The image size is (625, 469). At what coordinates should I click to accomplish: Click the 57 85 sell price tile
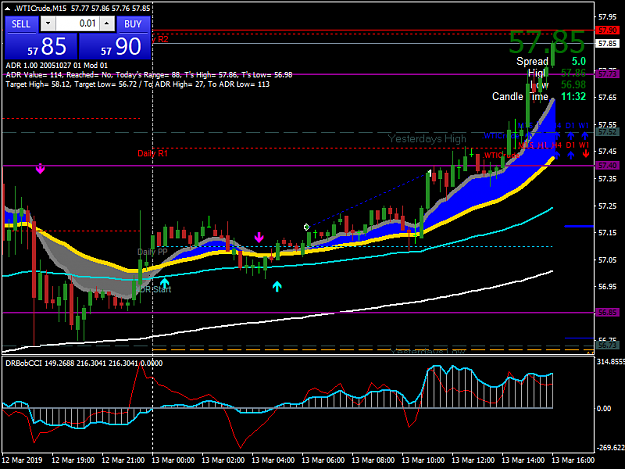(41, 46)
